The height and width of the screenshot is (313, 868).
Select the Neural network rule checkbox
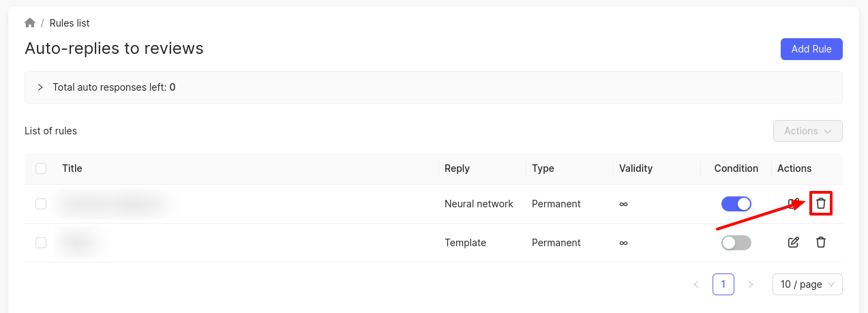click(41, 203)
